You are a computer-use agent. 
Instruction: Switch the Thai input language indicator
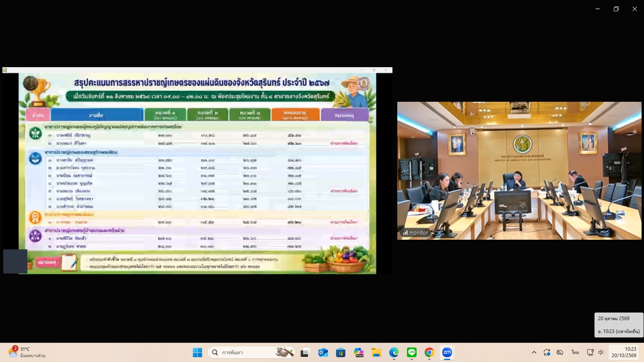(575, 352)
